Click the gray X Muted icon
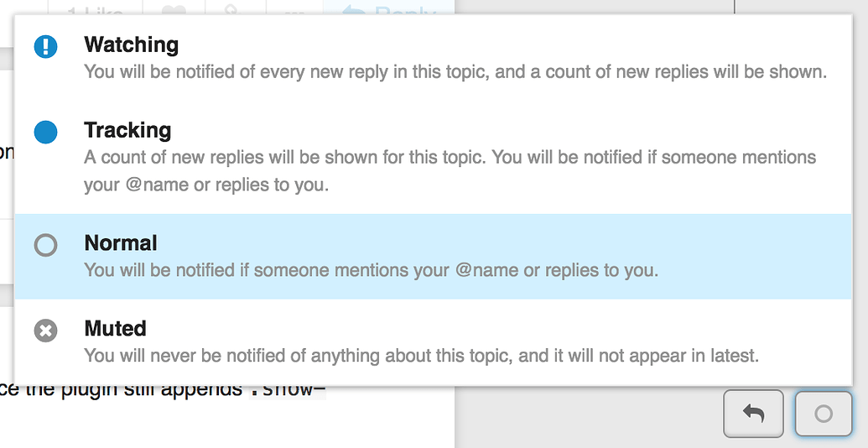Image resolution: width=868 pixels, height=448 pixels. [x=46, y=331]
